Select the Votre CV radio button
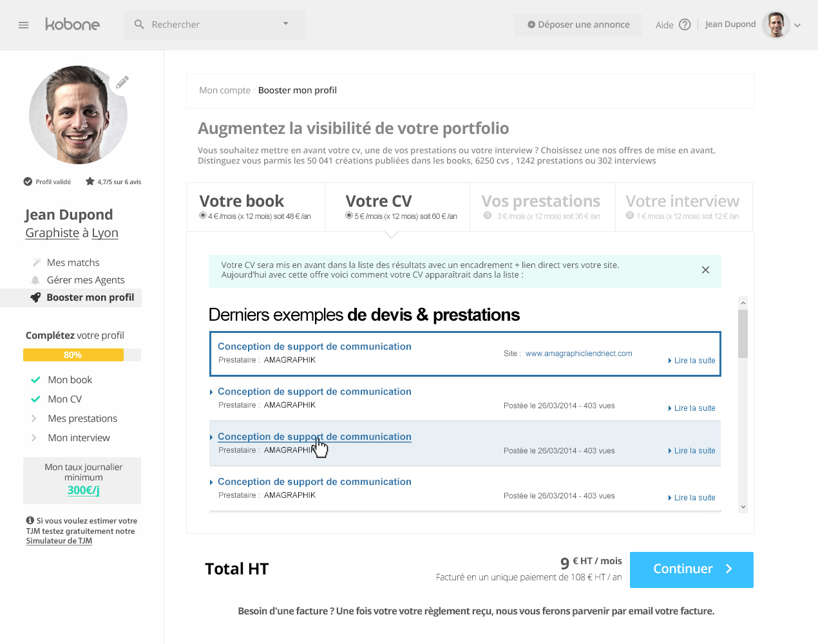This screenshot has width=818, height=644. 349,216
